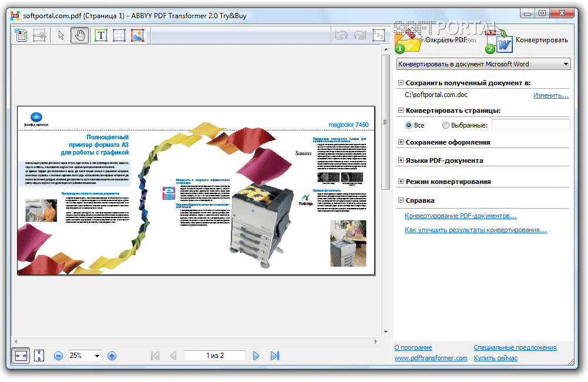The height and width of the screenshot is (382, 588).
Task: Zoom in with the plus icon
Action: [x=112, y=356]
